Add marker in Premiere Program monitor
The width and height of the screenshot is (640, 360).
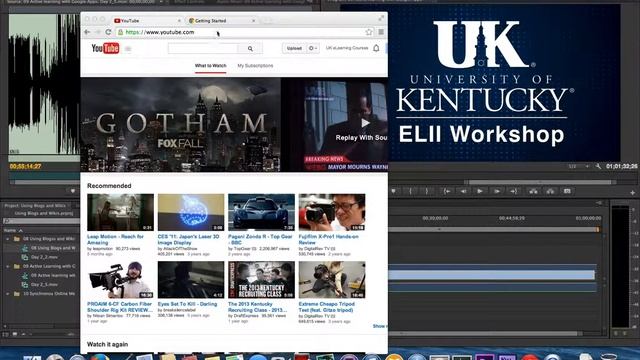point(393,191)
